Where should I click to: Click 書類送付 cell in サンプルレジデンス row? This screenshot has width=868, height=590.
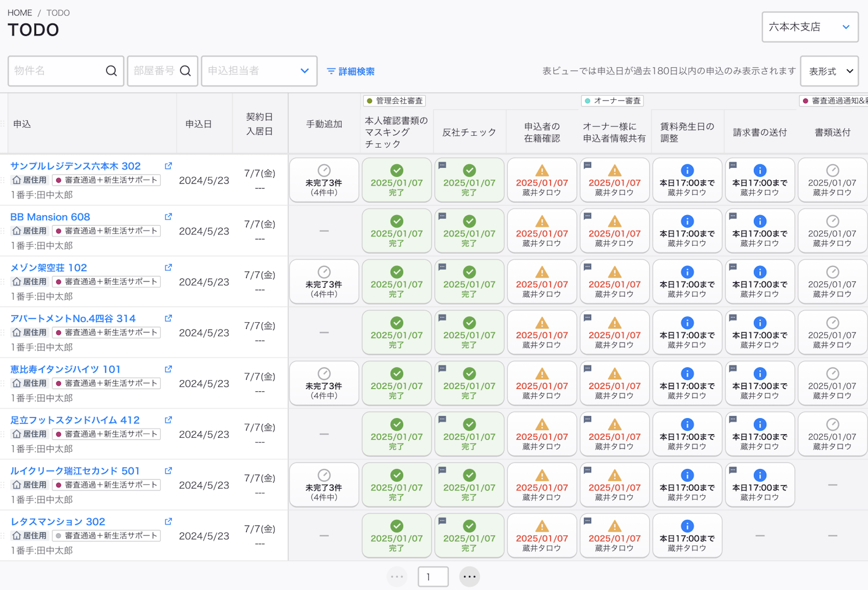point(832,180)
